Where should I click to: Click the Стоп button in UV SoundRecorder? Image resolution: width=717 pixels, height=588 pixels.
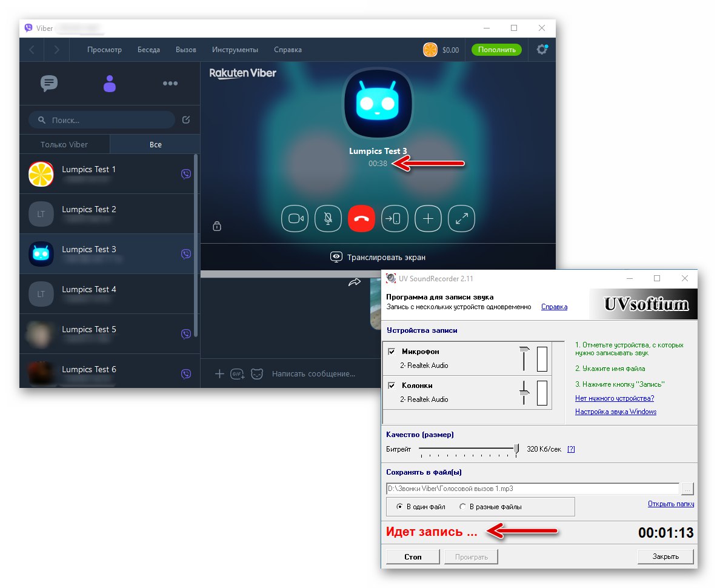point(413,556)
